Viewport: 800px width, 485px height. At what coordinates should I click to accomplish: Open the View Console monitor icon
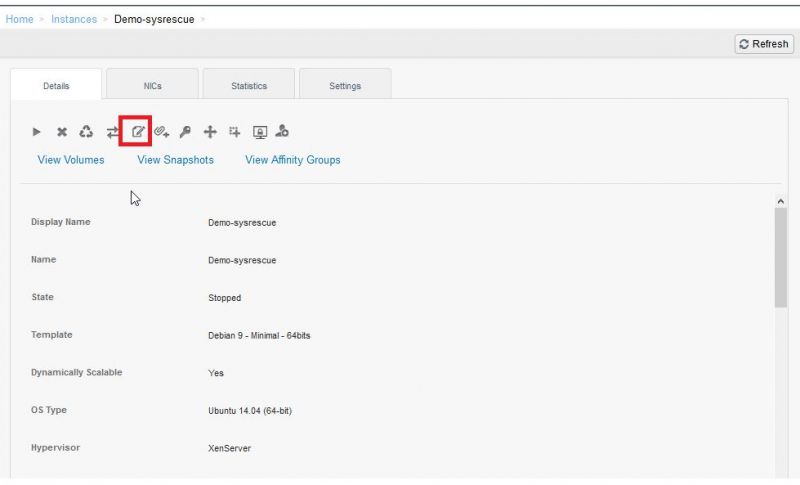pos(259,132)
